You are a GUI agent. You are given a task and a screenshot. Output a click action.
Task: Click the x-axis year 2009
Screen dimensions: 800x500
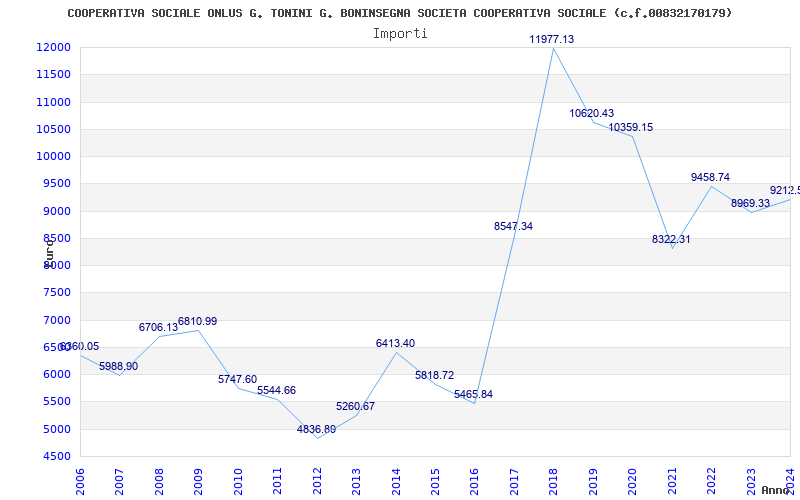pos(198,481)
